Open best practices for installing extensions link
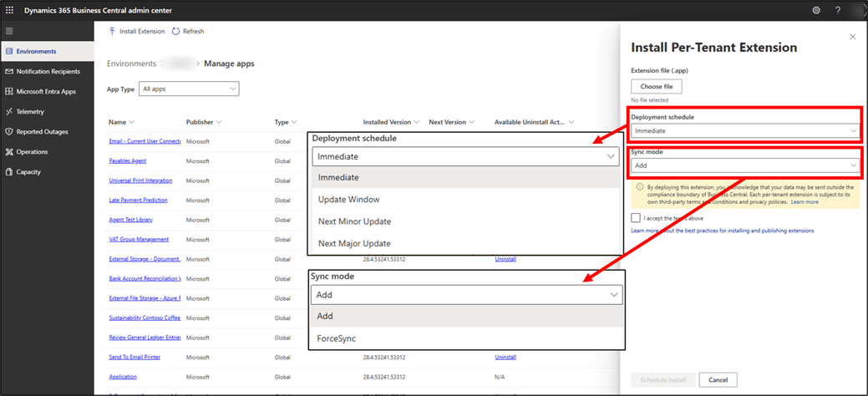 coord(723,231)
